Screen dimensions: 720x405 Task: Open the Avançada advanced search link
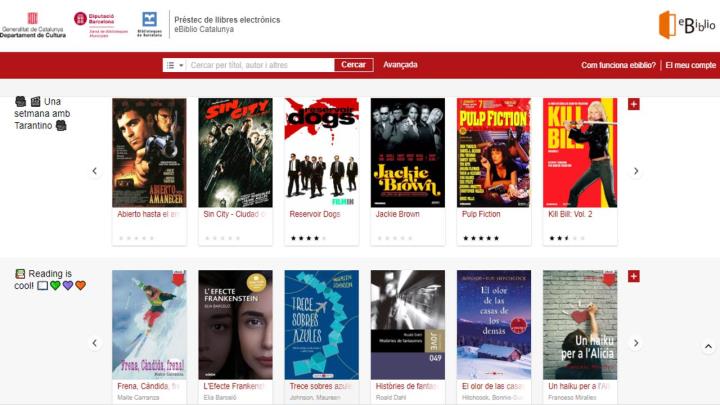click(x=400, y=65)
